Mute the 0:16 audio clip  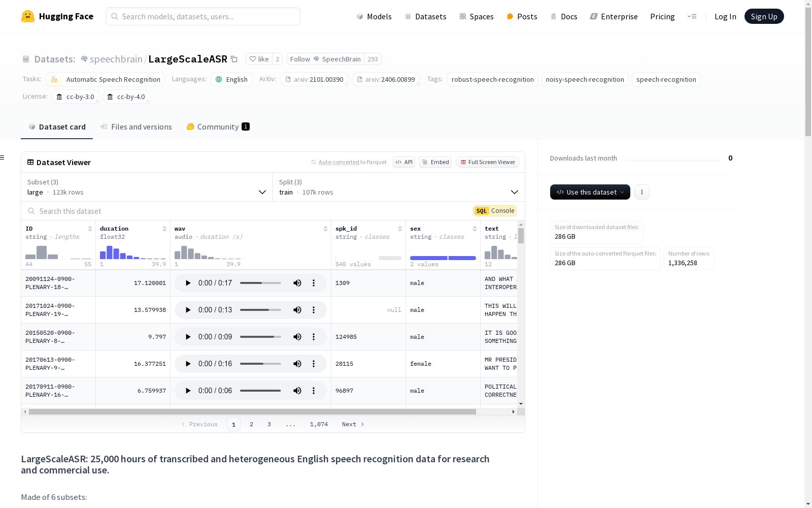(x=297, y=364)
